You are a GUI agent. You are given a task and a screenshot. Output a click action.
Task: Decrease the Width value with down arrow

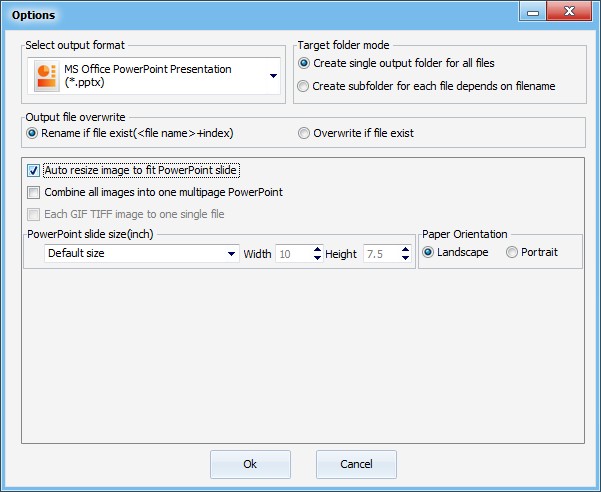[x=318, y=258]
